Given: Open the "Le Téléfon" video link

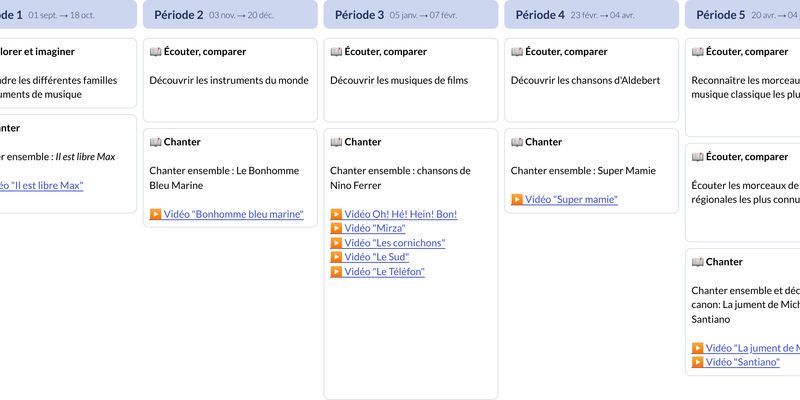Looking at the screenshot, I should tap(384, 271).
